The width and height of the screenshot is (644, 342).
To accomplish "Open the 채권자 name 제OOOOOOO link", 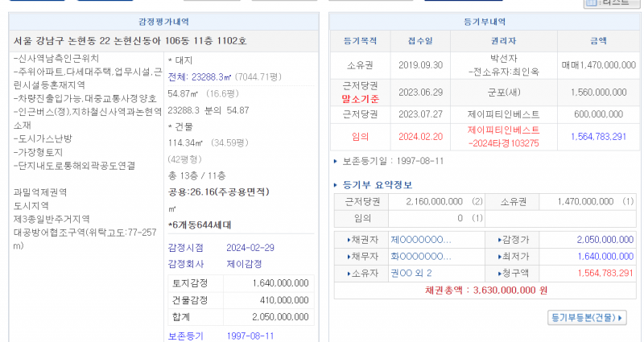I will (x=419, y=240).
